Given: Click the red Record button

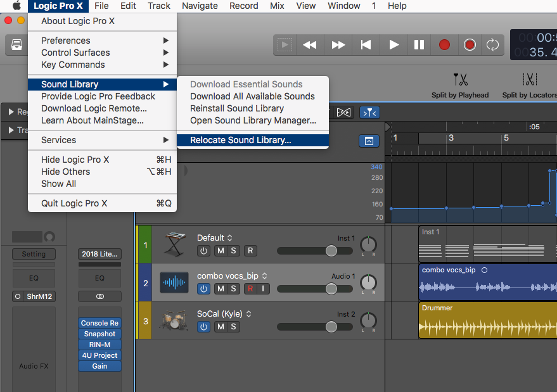Looking at the screenshot, I should pos(444,45).
